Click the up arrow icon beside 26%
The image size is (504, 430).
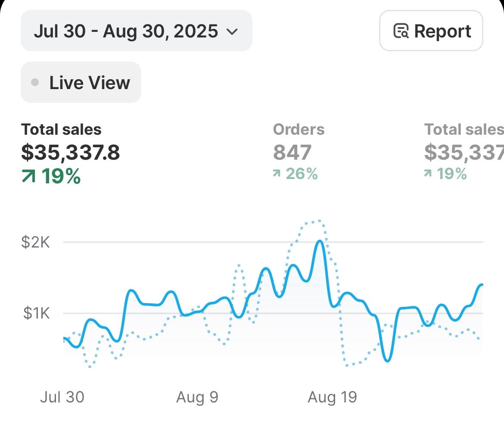277,174
